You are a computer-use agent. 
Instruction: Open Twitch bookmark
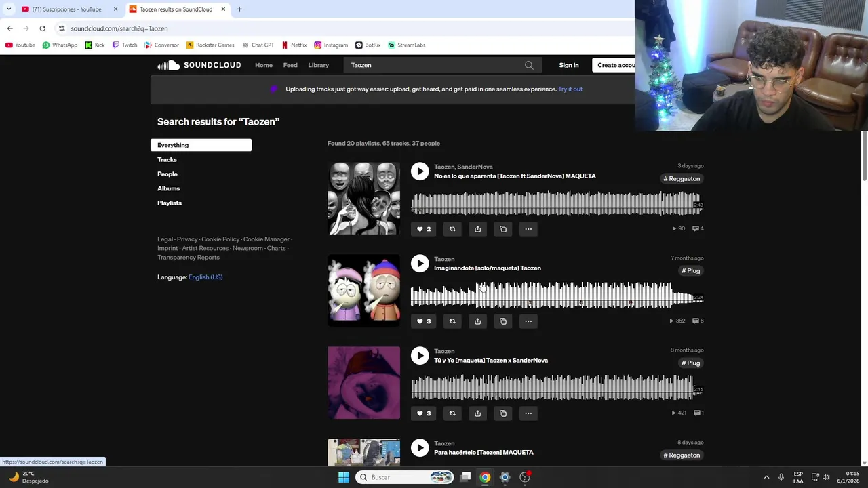click(x=125, y=45)
